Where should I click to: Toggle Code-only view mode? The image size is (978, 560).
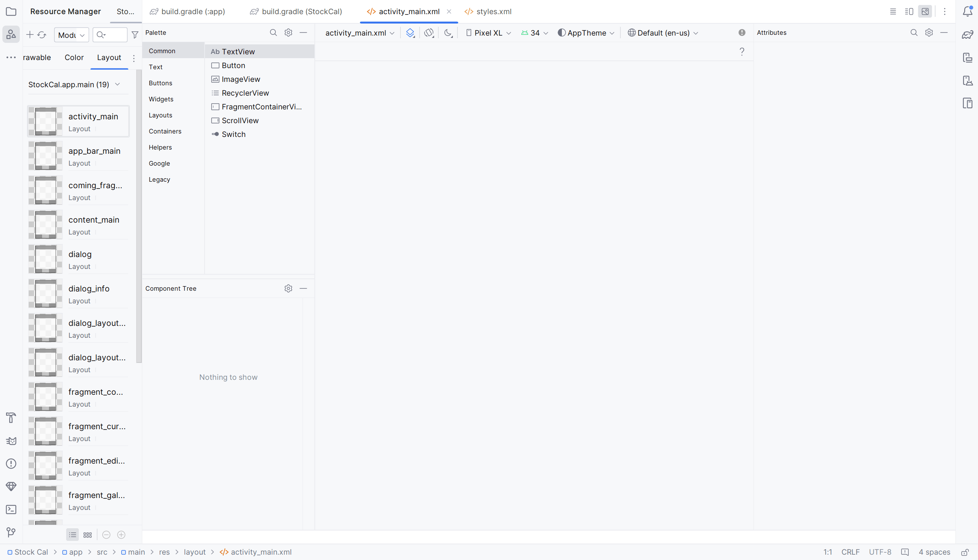pos(893,11)
